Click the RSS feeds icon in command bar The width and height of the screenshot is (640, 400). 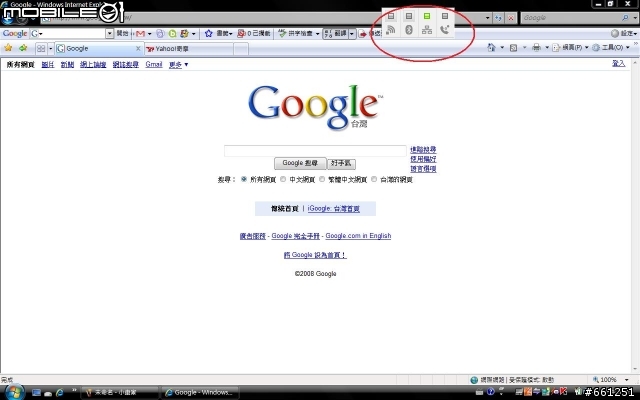point(514,48)
